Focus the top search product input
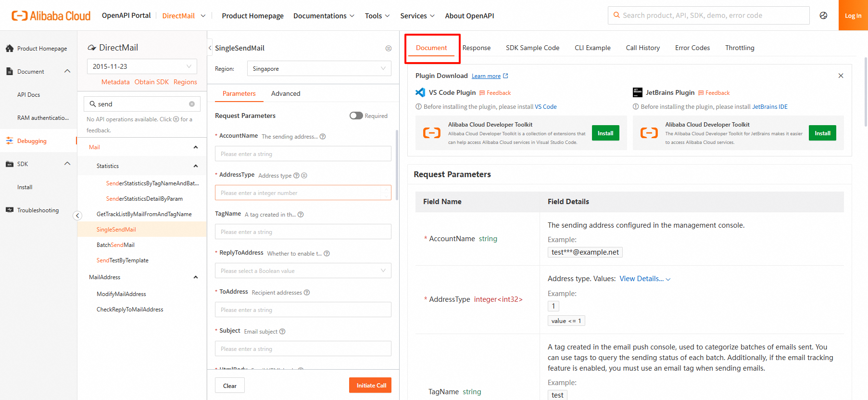The height and width of the screenshot is (400, 868). (709, 15)
